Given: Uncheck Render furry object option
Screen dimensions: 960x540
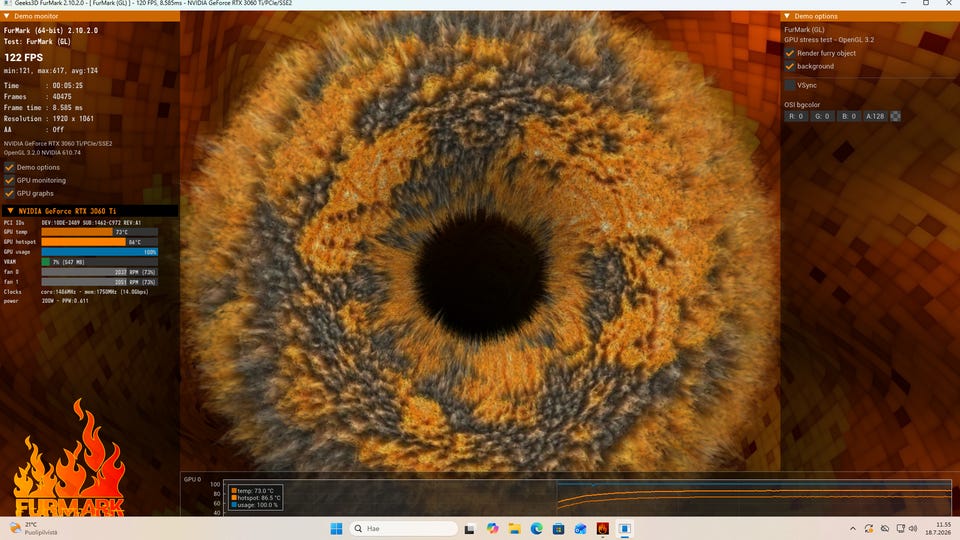Looking at the screenshot, I should click(790, 53).
